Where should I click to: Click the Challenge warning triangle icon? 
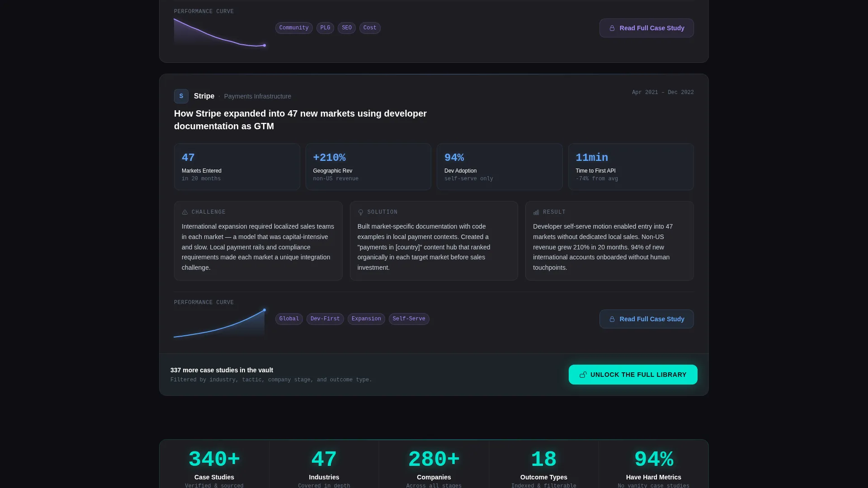pos(185,212)
